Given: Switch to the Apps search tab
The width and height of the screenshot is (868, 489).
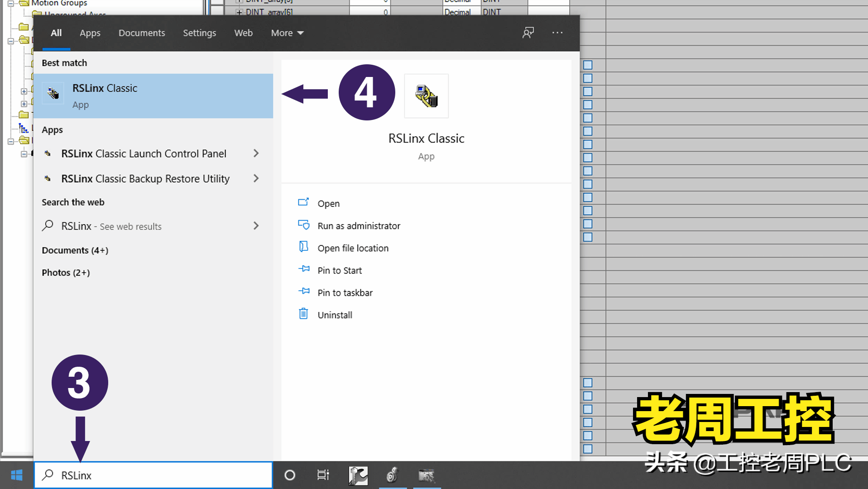Looking at the screenshot, I should coord(90,33).
